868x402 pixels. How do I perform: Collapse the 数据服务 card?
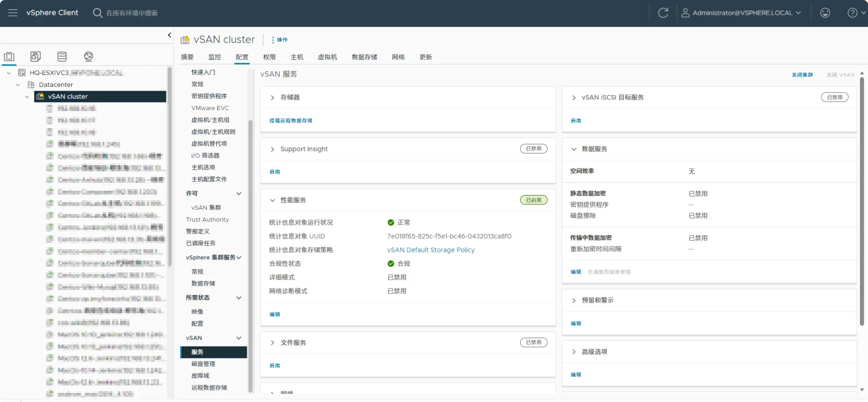click(x=574, y=149)
